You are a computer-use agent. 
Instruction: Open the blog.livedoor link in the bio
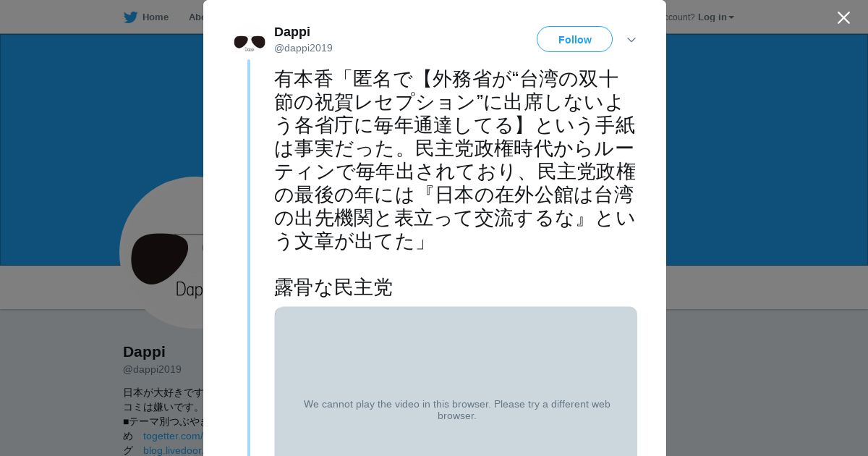pyautogui.click(x=173, y=450)
